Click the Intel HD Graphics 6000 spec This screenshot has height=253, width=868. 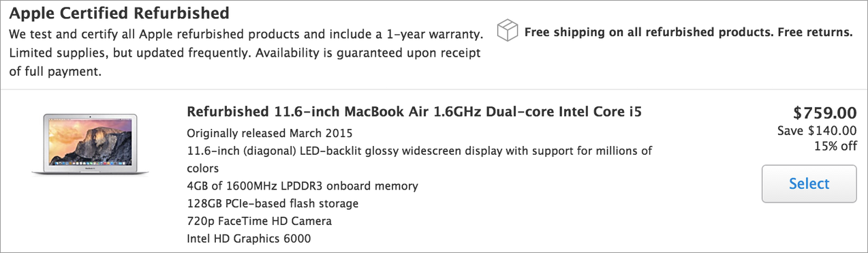tap(249, 239)
